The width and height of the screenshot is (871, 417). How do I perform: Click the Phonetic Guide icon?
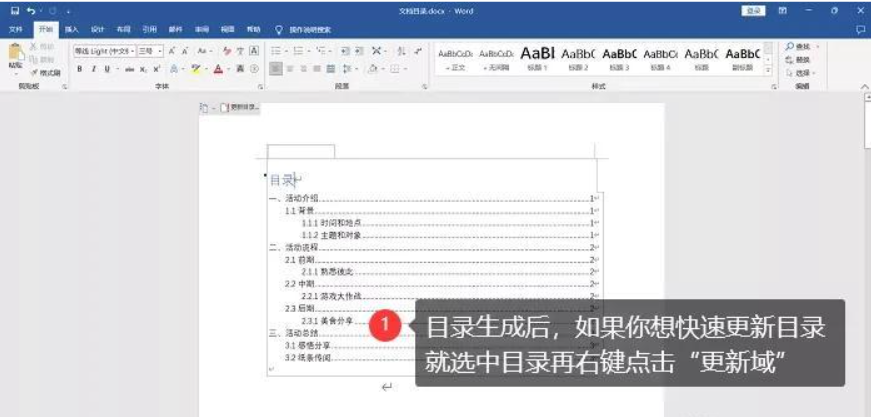[241, 51]
